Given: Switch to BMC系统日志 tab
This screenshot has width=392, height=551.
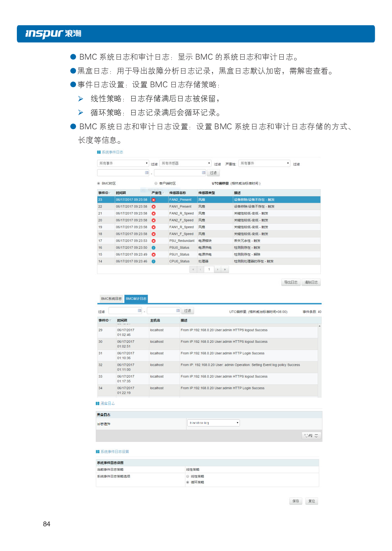Looking at the screenshot, I should pos(111,299).
